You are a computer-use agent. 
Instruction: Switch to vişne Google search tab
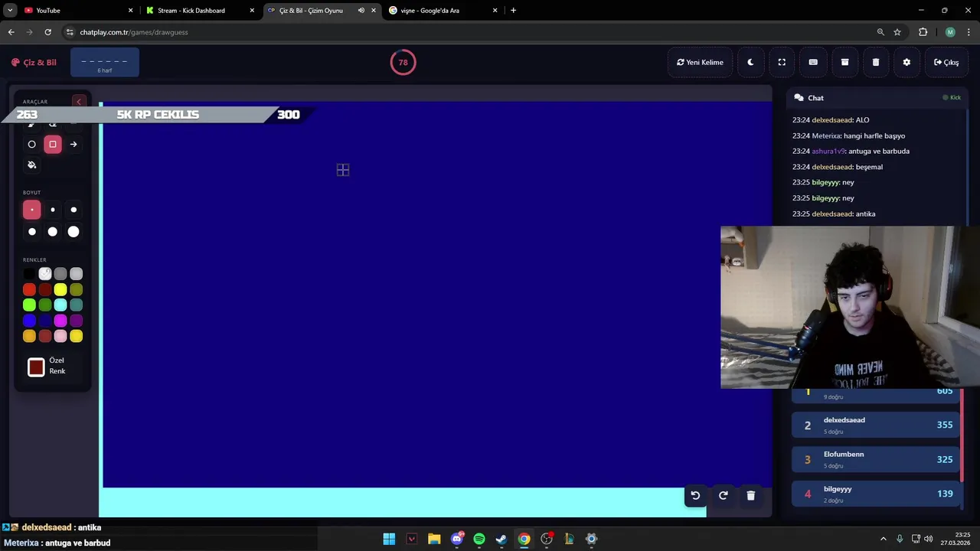(443, 10)
